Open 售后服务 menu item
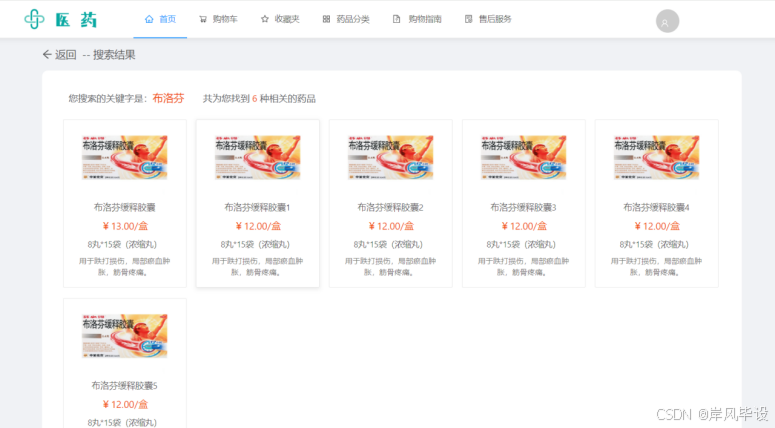Image resolution: width=775 pixels, height=428 pixels. (x=488, y=19)
